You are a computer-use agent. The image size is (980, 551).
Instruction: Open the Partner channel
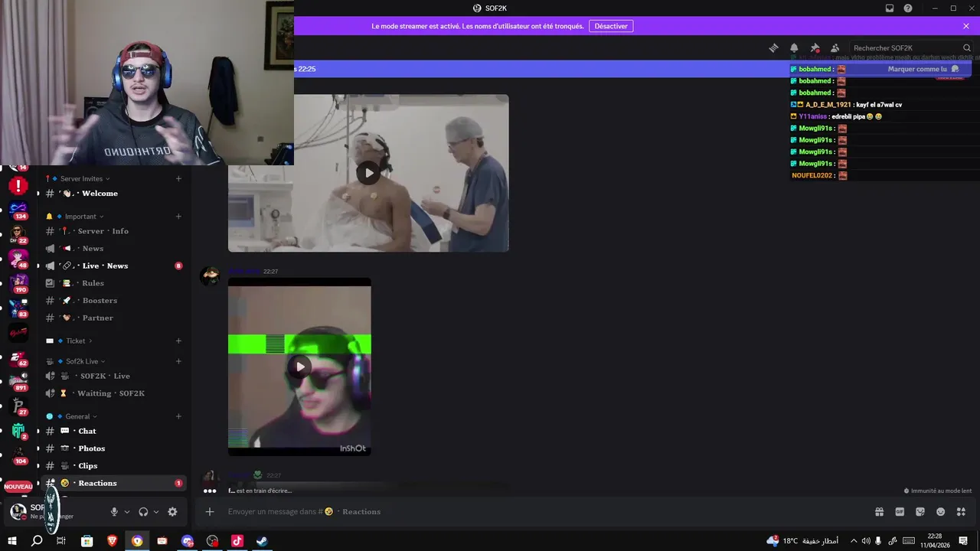tap(113, 318)
